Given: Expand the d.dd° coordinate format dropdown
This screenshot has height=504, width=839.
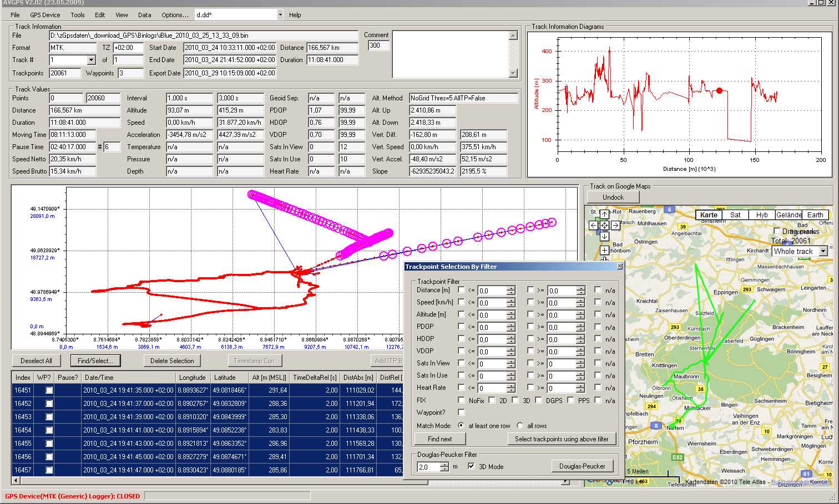Looking at the screenshot, I should [x=280, y=15].
